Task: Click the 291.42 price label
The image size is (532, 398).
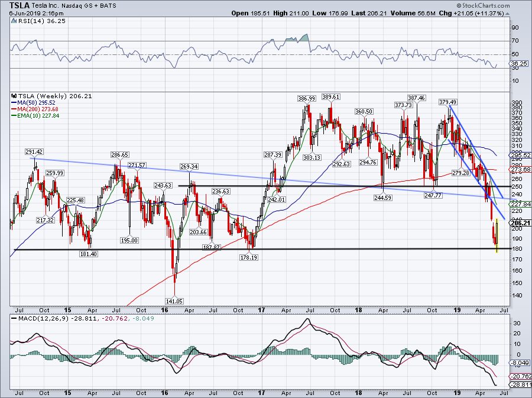Action: point(34,151)
